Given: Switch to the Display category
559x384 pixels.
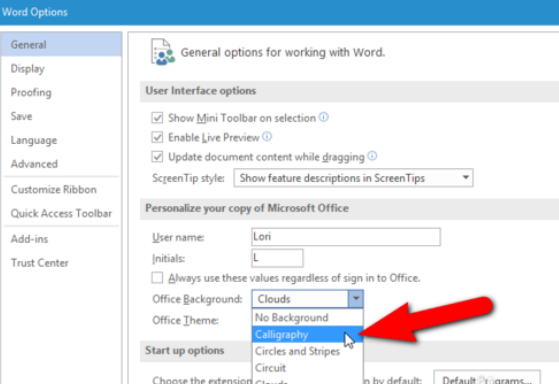Looking at the screenshot, I should [x=61, y=68].
